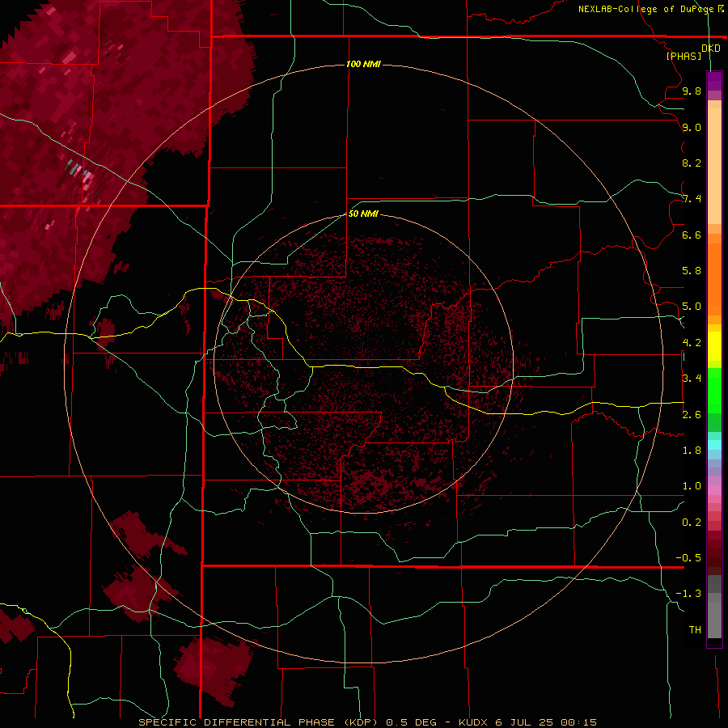The width and height of the screenshot is (728, 728).
Task: Click the 4.2 scale value
Action: pyautogui.click(x=692, y=343)
